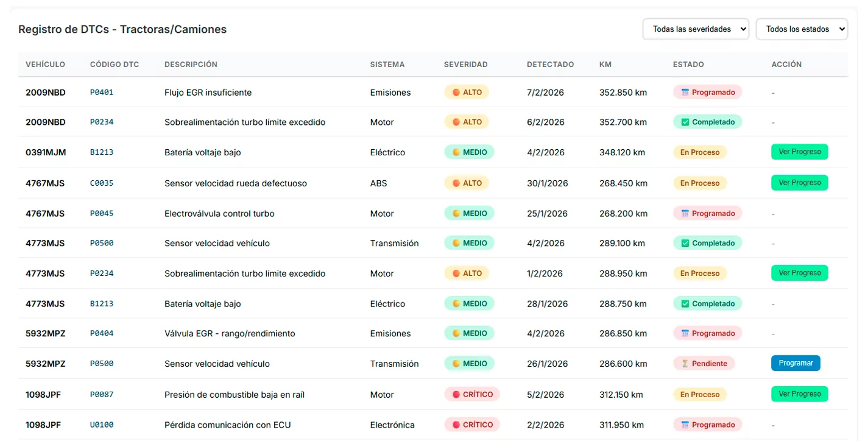Expand the Todos los estados filter
Image resolution: width=868 pixels, height=441 pixels.
pyautogui.click(x=802, y=29)
